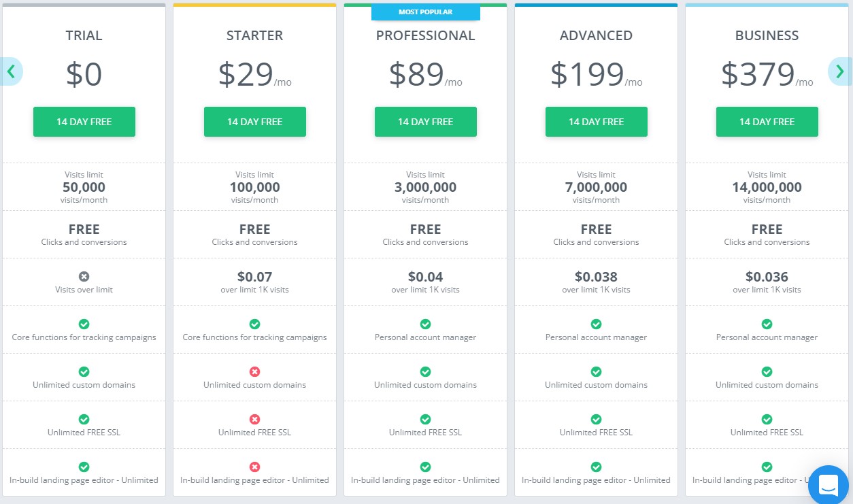Click the red X for Starter Unlimited FREE SSL

255,420
